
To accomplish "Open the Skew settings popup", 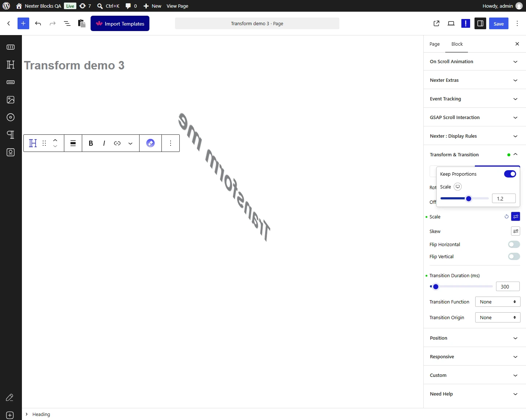I will click(515, 231).
